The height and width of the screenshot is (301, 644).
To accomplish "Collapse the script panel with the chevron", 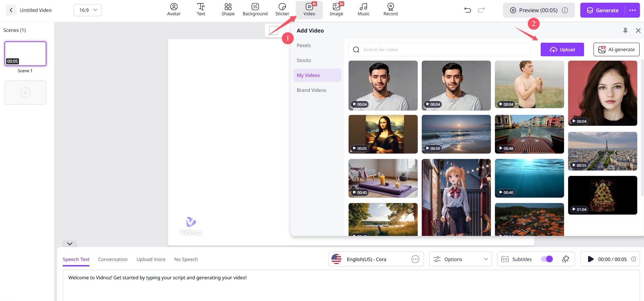I will click(70, 244).
